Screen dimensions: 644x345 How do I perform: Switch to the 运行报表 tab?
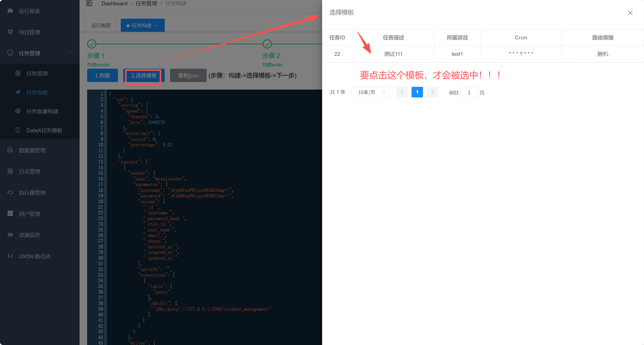[101, 25]
